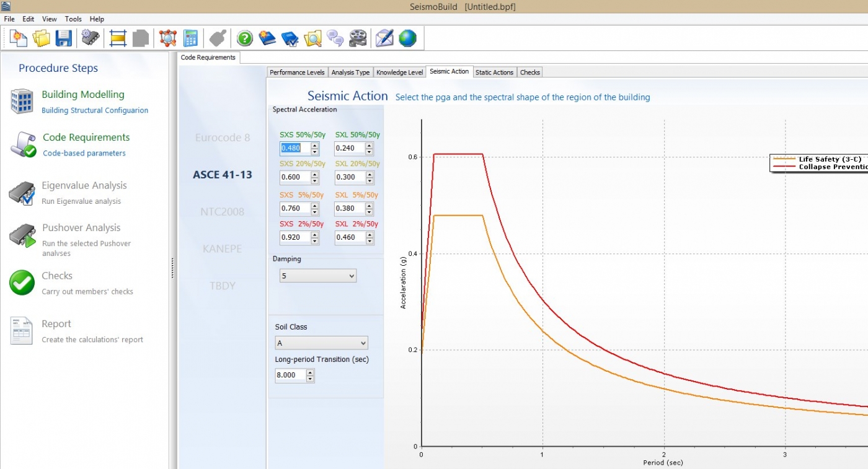Click the blue book with checkmark icon
Screen dimensions: 868x469
[290, 38]
